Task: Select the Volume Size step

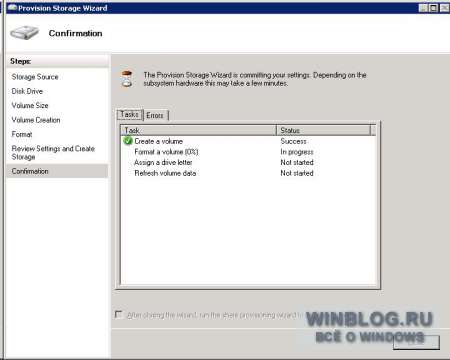Action: click(30, 106)
